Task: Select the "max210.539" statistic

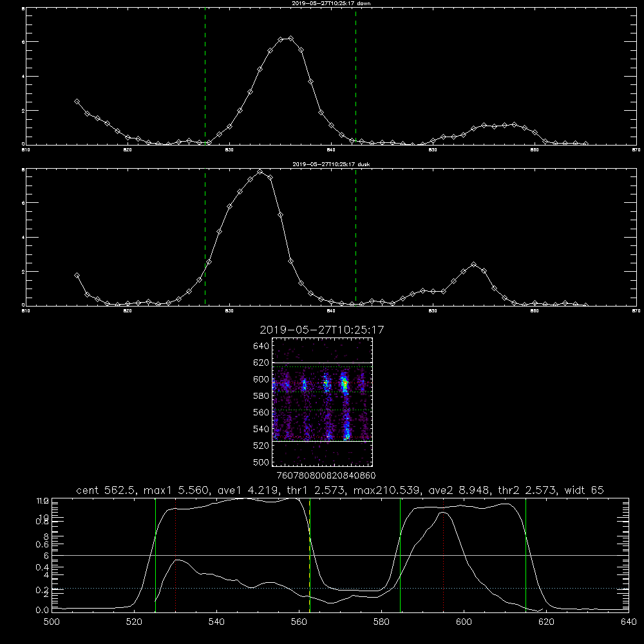Action: (x=387, y=490)
